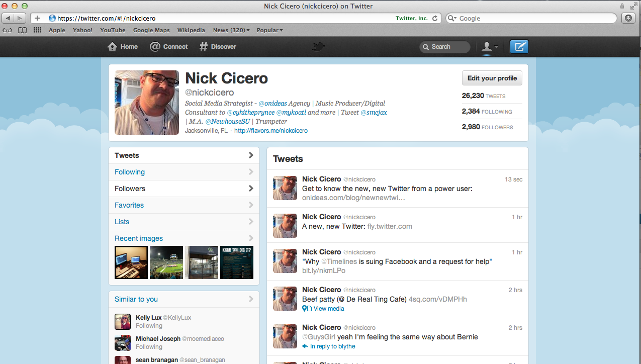Open the Reading List glasses icon

point(8,30)
